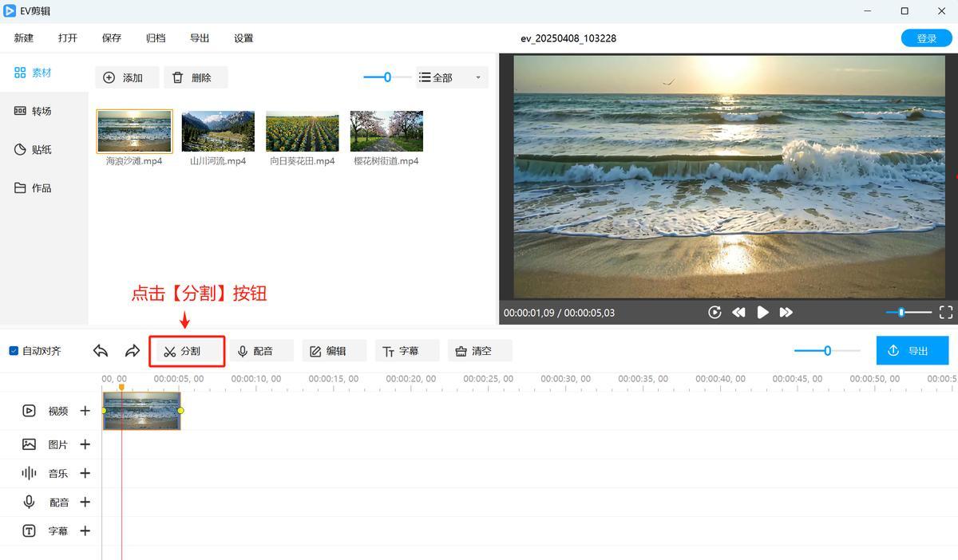Click the redo arrow icon
Viewport: 958px width, 560px height.
pos(133,351)
